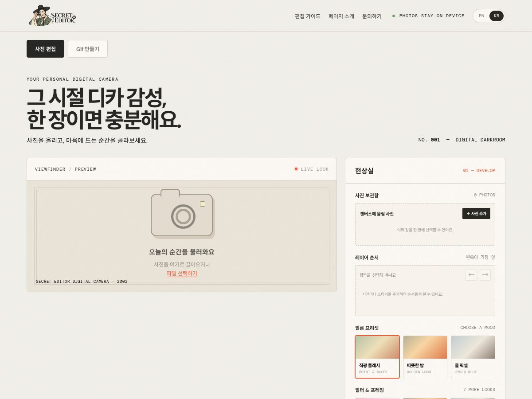Click the 7 MORE LOOKS text
Viewport: 532px width, 399px height.
(479, 390)
